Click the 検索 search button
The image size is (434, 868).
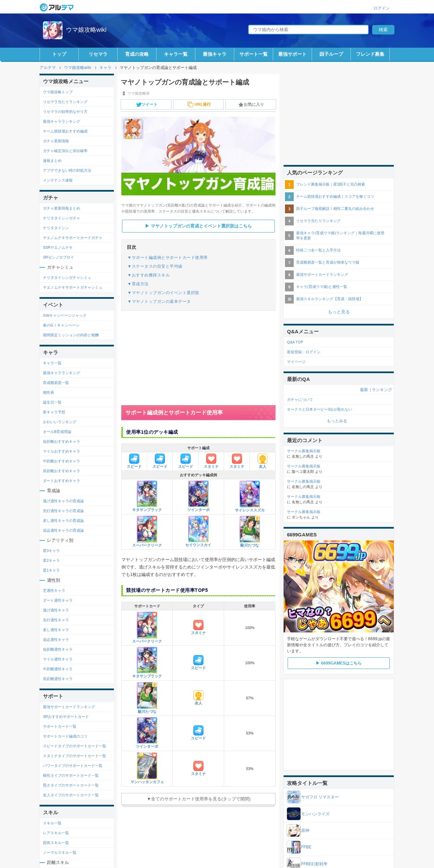[383, 30]
